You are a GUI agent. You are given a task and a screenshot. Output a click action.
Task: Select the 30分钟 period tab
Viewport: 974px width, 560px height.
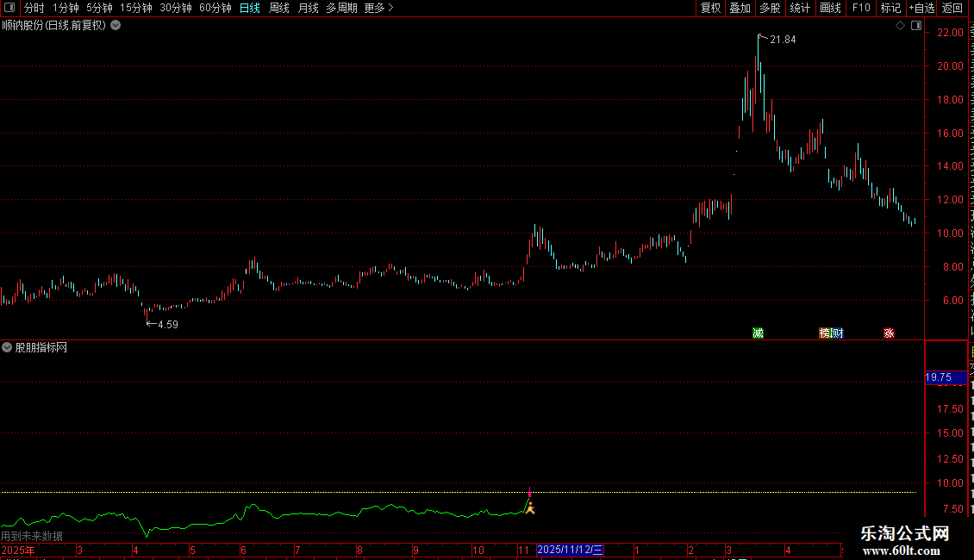click(176, 8)
